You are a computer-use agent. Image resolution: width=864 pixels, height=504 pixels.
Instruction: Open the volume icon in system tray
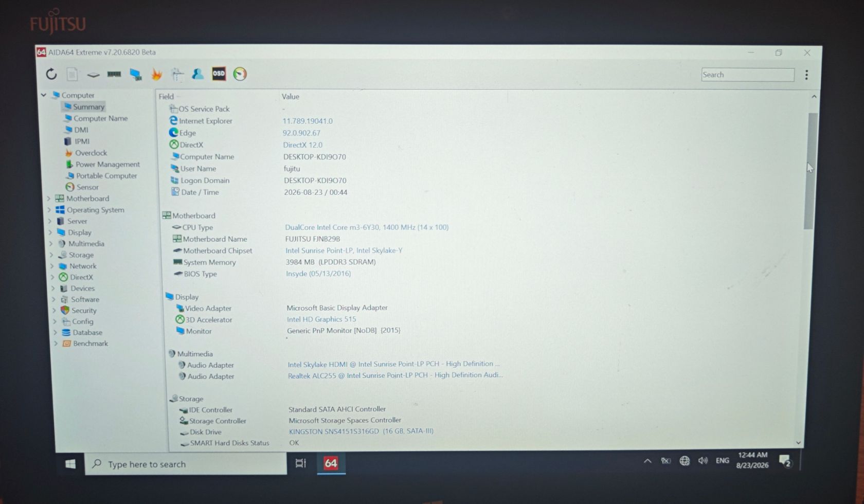(703, 461)
